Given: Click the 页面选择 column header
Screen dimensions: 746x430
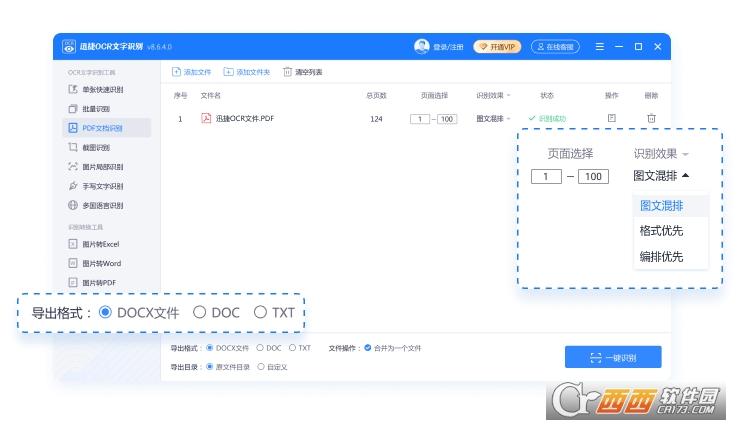Looking at the screenshot, I should tap(434, 96).
